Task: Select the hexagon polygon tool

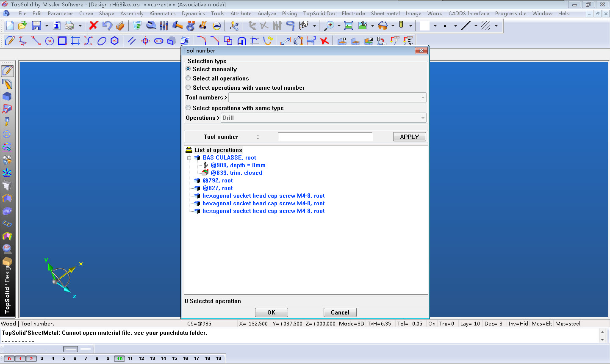Action: [114, 41]
